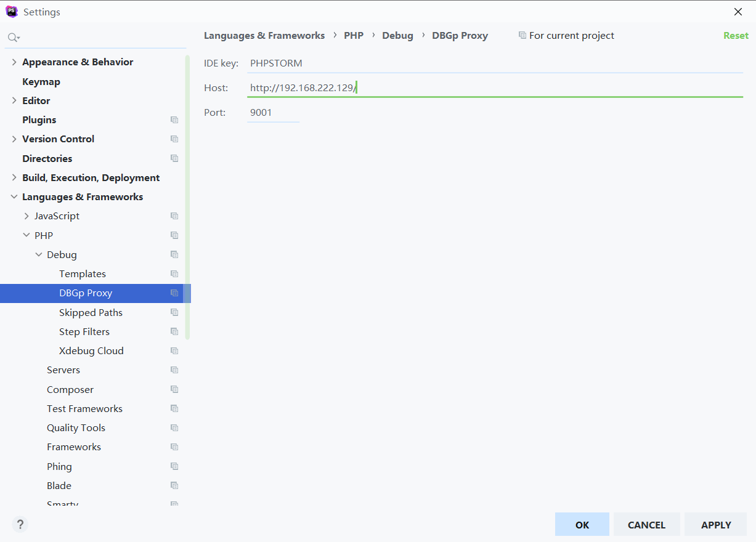756x542 pixels.
Task: Close the Settings dialog window
Action: click(738, 12)
